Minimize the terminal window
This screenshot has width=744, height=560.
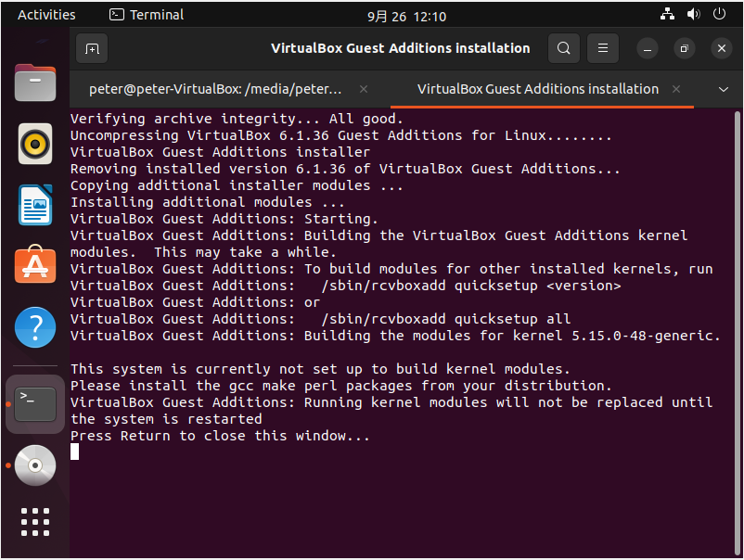648,49
